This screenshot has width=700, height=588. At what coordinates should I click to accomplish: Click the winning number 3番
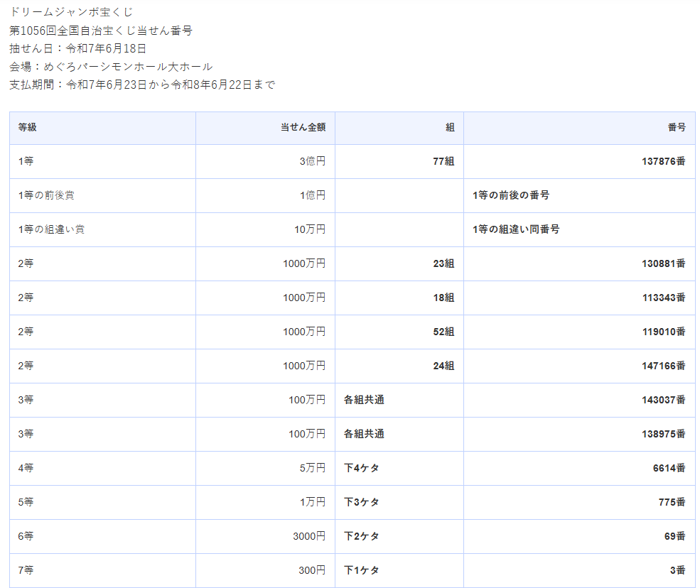(678, 570)
